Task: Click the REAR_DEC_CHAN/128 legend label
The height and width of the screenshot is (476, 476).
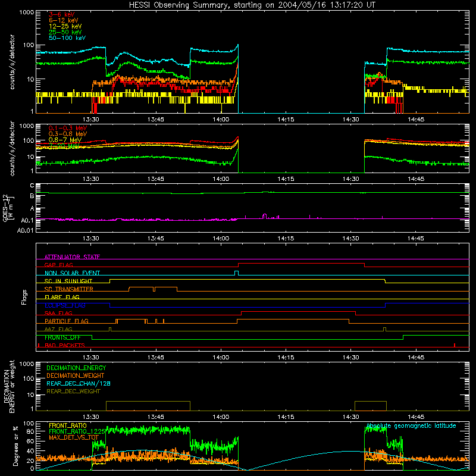Action: click(79, 383)
